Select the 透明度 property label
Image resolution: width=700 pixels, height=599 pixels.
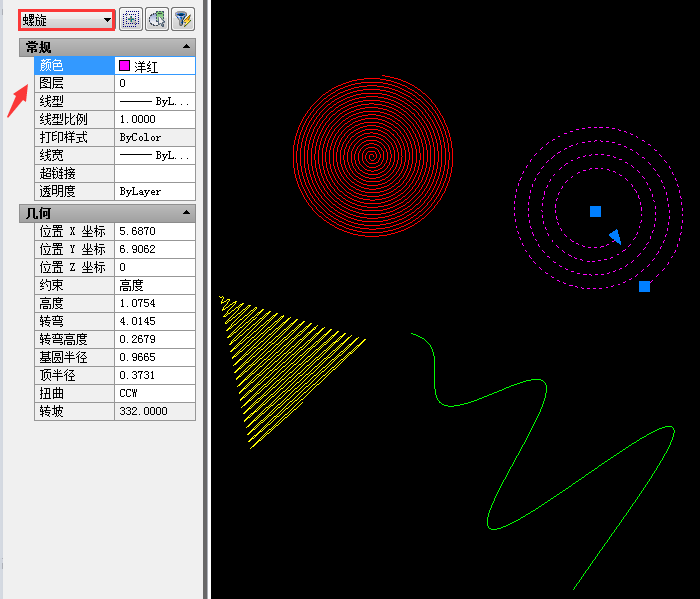click(x=74, y=191)
